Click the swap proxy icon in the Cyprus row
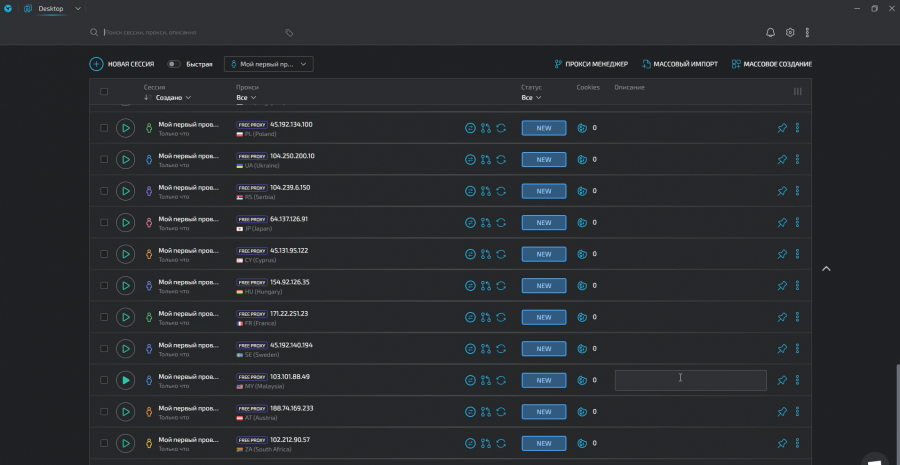900x465 pixels. [470, 254]
